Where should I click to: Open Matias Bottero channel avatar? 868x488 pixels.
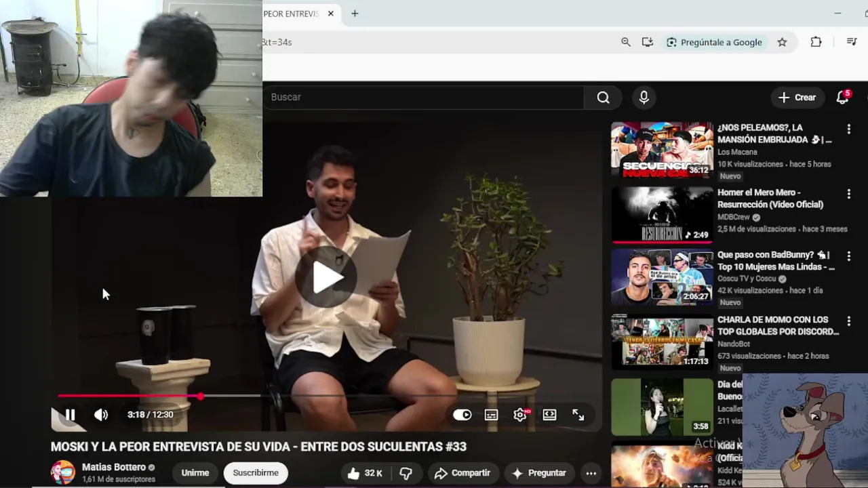(63, 472)
